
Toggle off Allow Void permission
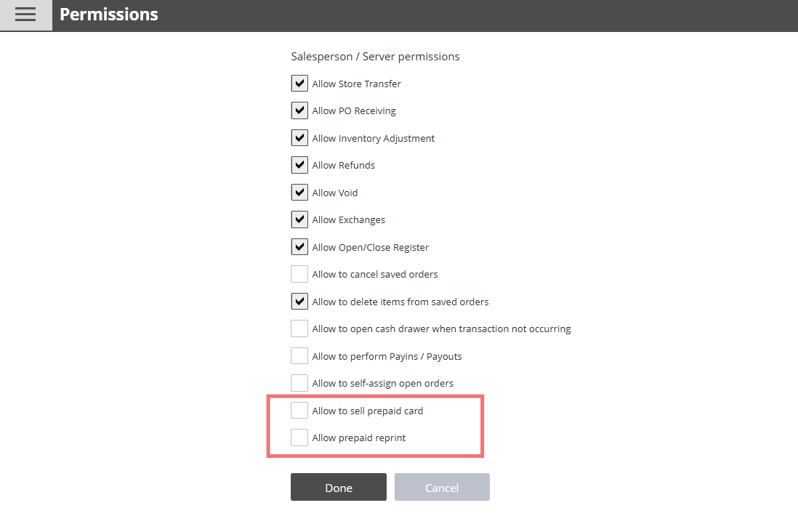coord(299,193)
